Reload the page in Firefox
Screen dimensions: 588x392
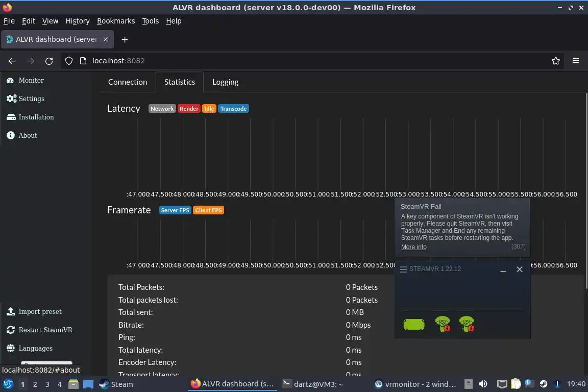(x=49, y=61)
